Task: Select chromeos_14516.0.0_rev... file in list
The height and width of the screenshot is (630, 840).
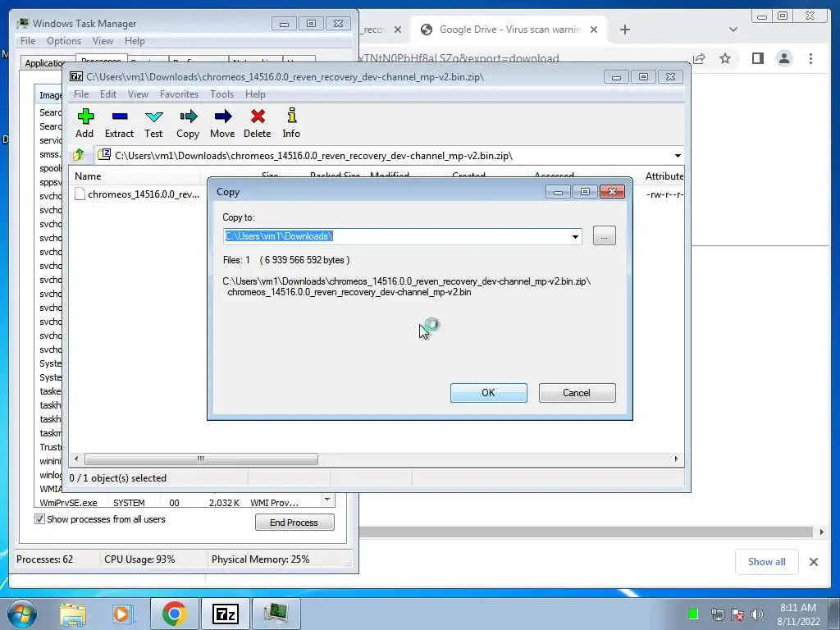Action: (137, 194)
